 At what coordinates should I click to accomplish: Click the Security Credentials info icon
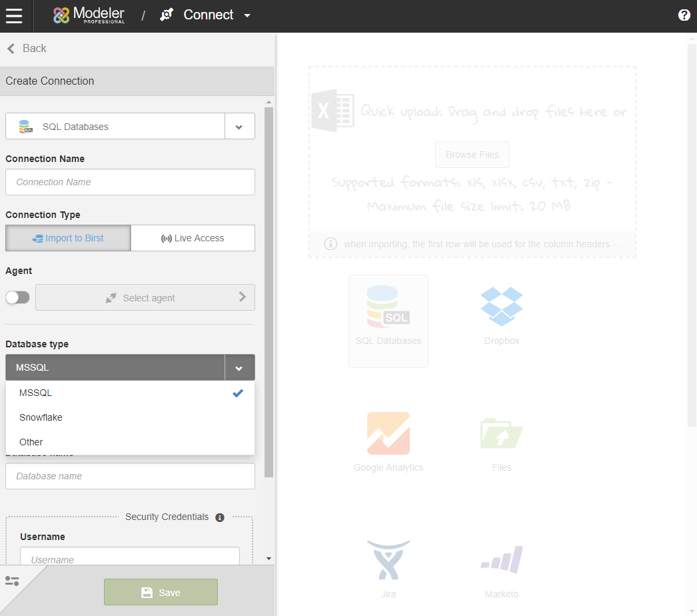coord(220,517)
